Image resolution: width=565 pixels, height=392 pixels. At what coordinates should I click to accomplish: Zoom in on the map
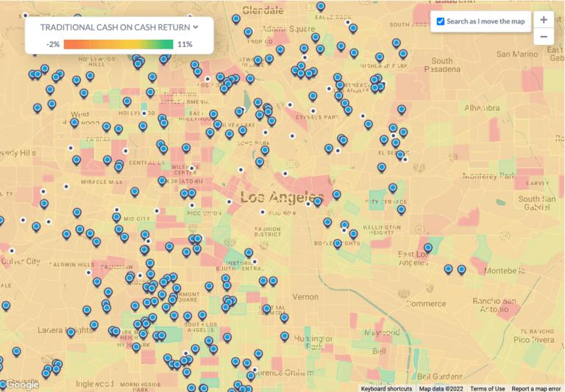(544, 20)
